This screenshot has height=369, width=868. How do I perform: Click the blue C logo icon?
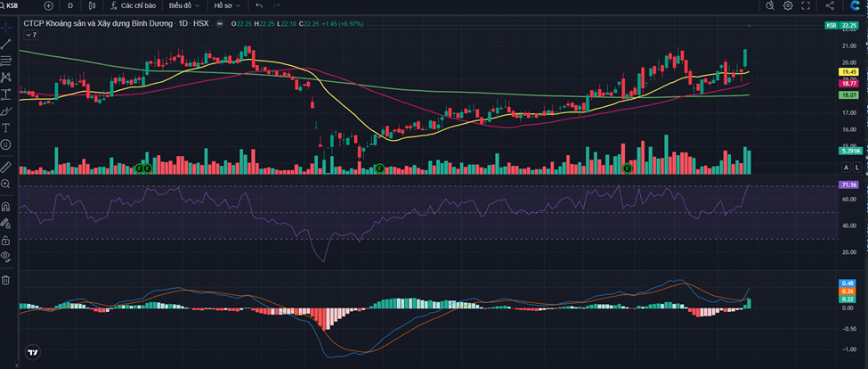click(856, 5)
